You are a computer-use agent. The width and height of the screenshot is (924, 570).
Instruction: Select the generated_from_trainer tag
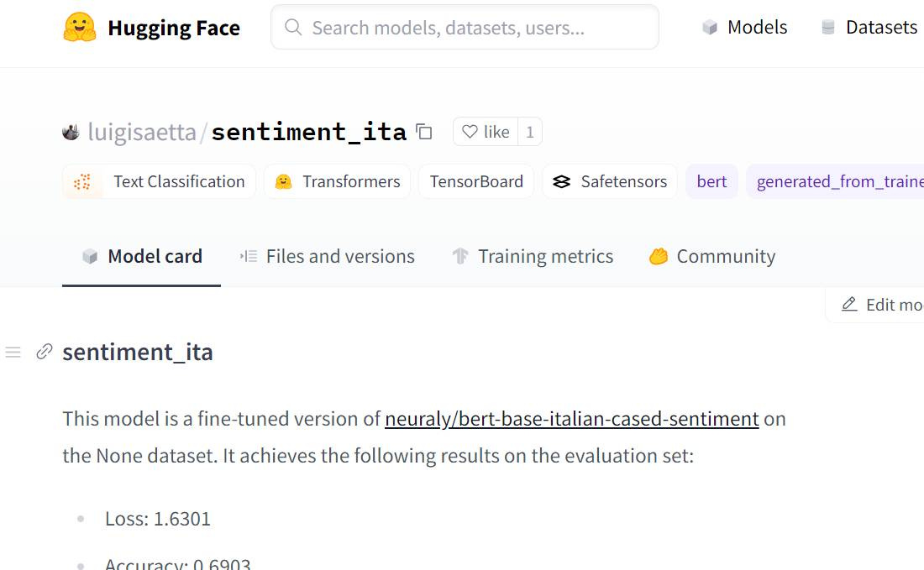(837, 181)
